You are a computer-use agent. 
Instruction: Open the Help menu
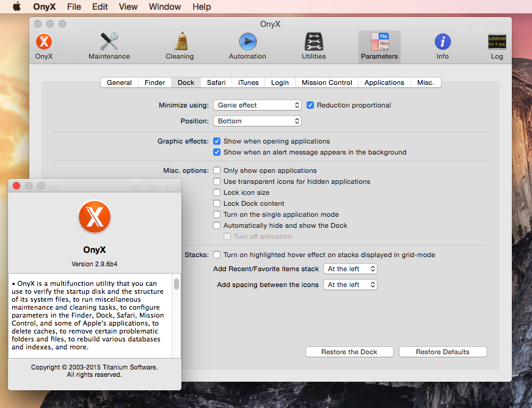(202, 7)
